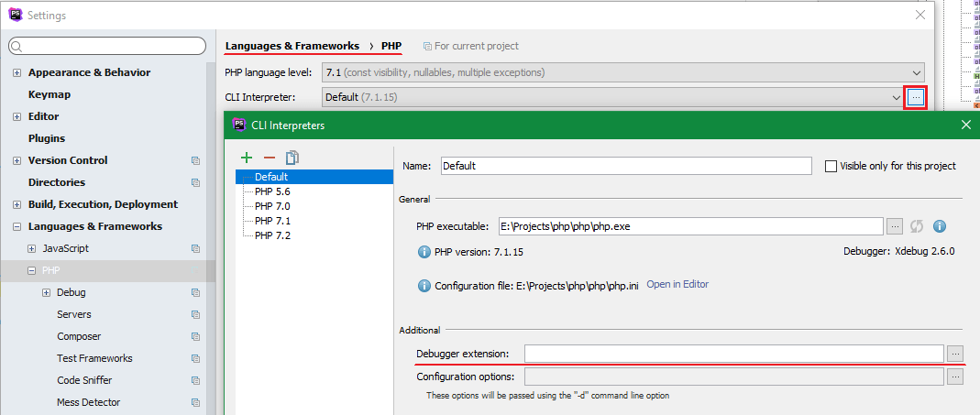Open the Composer settings page
The height and width of the screenshot is (415, 980).
[x=79, y=336]
